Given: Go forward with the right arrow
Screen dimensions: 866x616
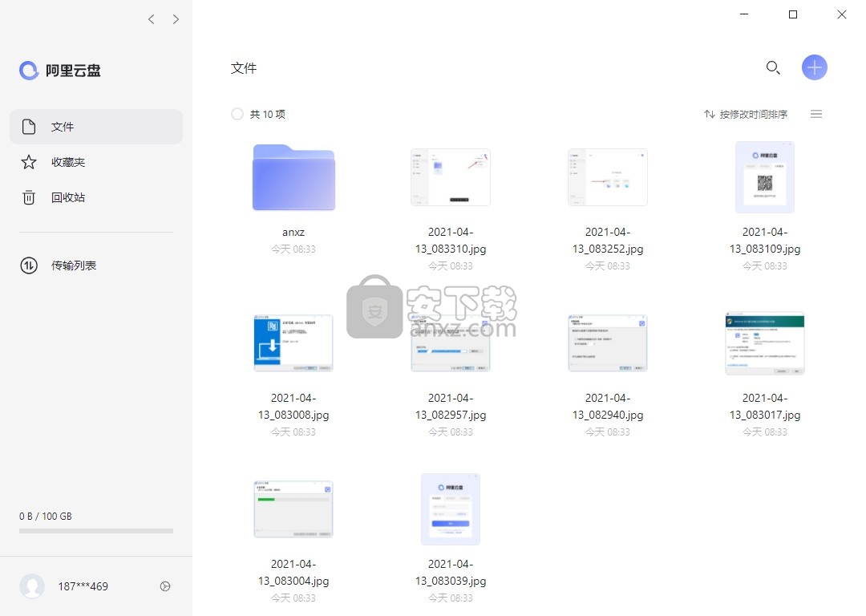Looking at the screenshot, I should pos(176,19).
